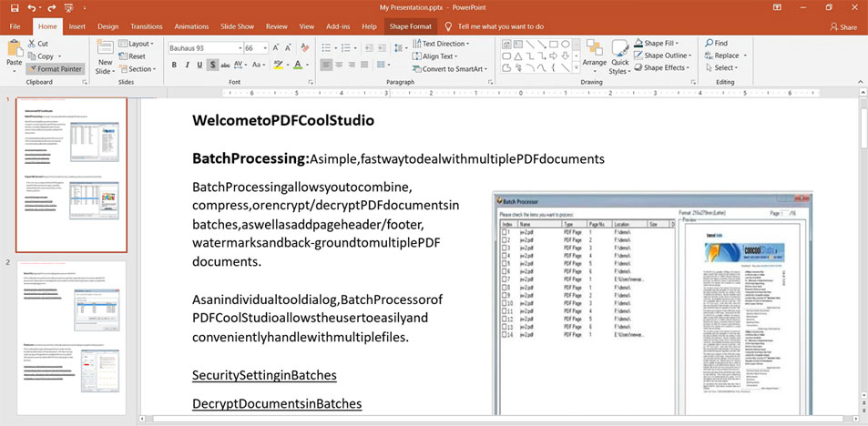868x426 pixels.
Task: Toggle Underline formatting
Action: point(199,65)
